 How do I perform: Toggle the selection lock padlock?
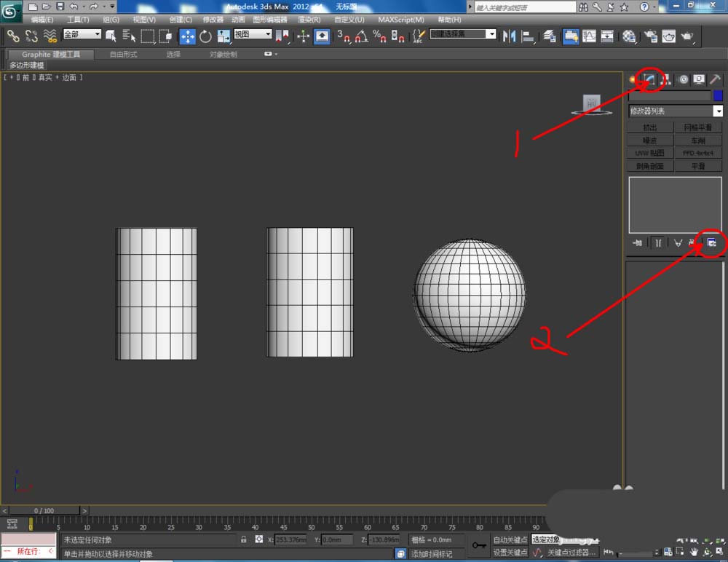[244, 540]
